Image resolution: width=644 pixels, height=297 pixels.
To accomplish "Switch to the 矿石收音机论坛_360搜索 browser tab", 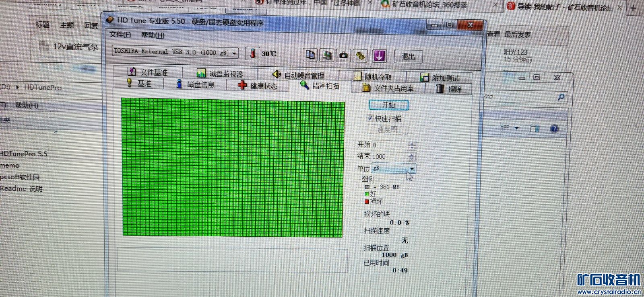I will (430, 5).
